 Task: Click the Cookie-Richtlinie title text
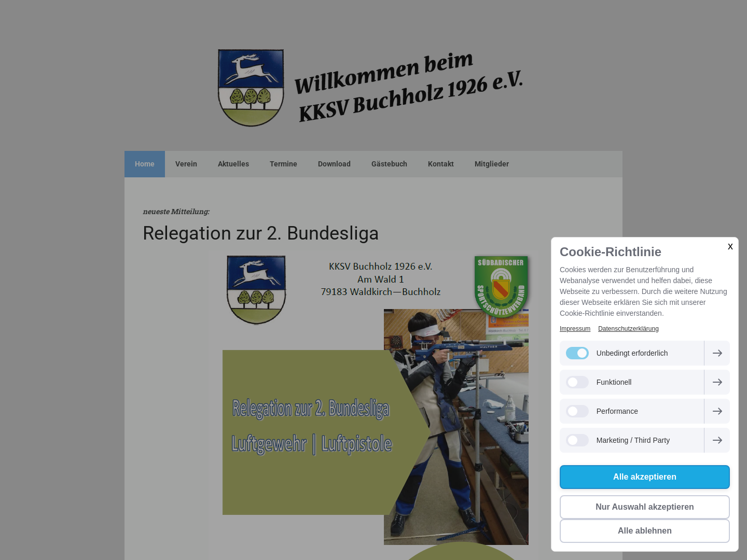tap(611, 252)
